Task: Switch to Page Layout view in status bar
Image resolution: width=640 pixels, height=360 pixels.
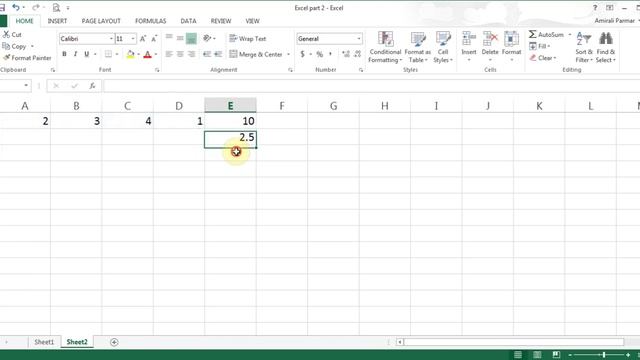Action: (x=537, y=355)
